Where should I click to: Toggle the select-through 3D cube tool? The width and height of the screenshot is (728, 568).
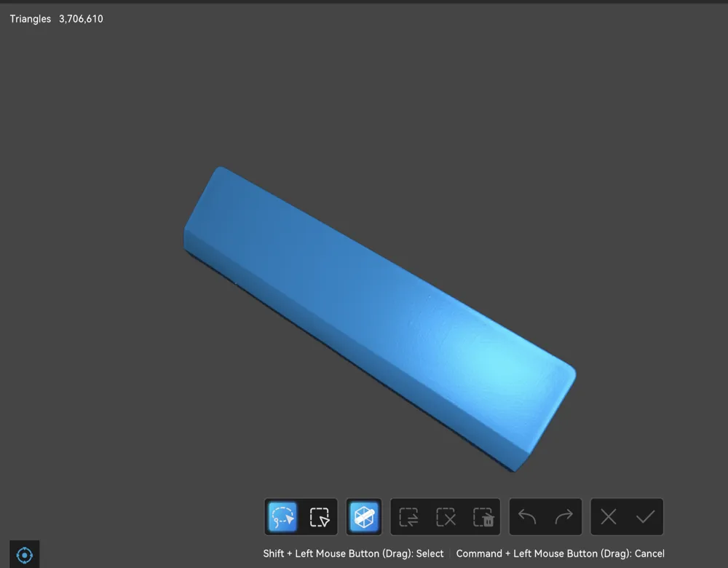[x=364, y=516]
